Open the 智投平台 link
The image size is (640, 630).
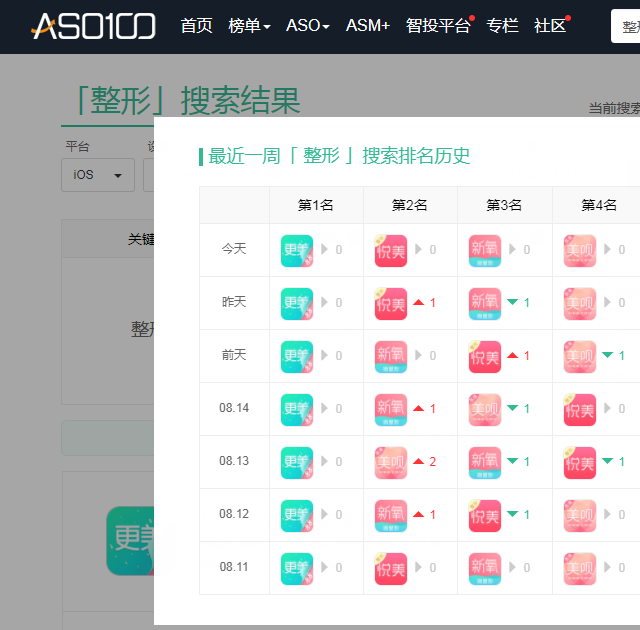pos(438,26)
